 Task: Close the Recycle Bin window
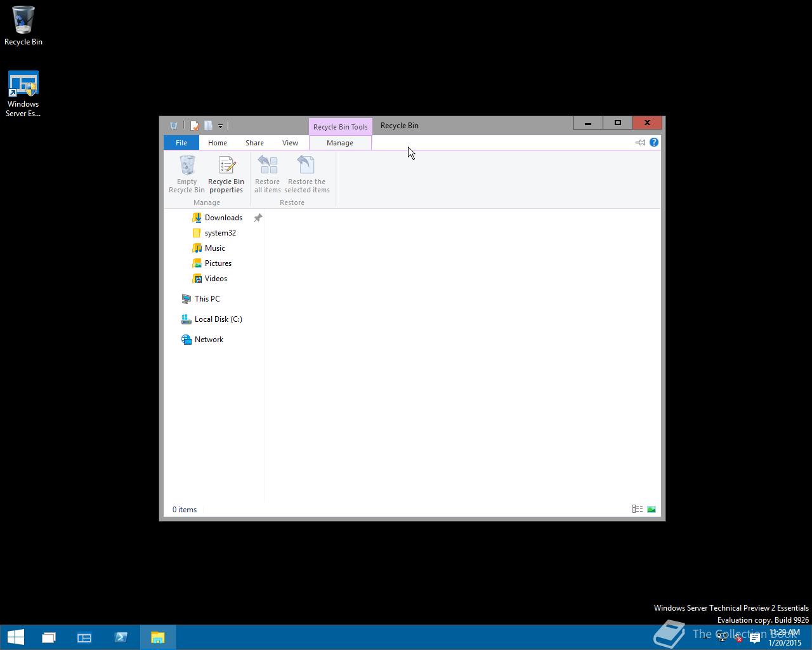click(x=647, y=123)
